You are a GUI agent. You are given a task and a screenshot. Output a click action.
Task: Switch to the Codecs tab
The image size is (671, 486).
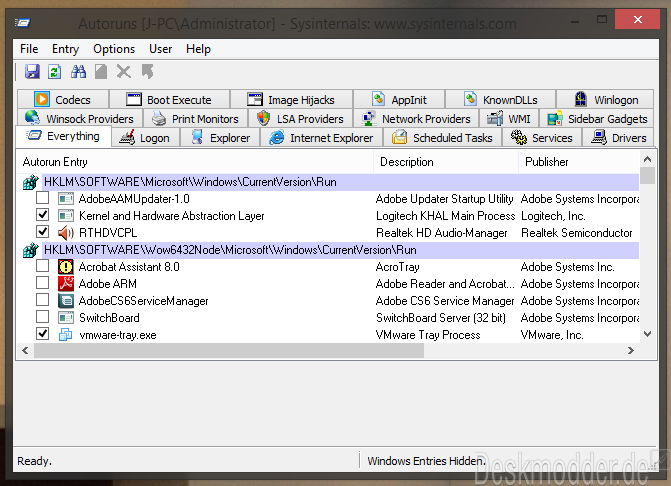tap(63, 99)
